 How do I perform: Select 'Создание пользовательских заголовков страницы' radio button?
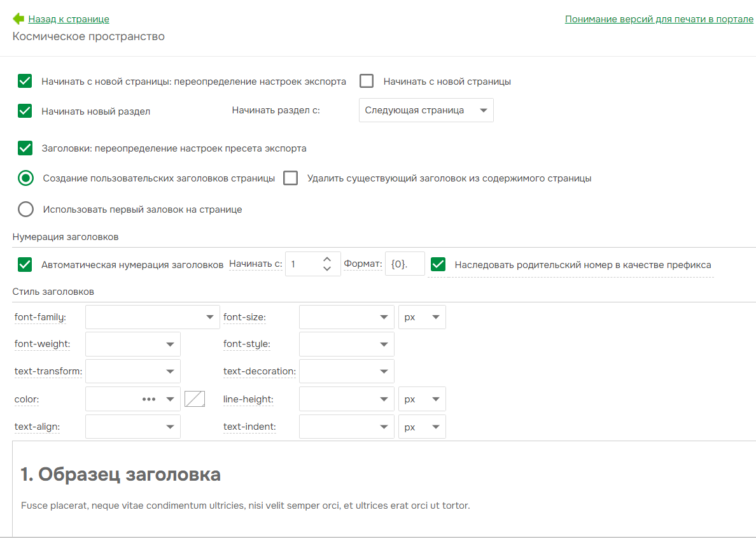25,178
